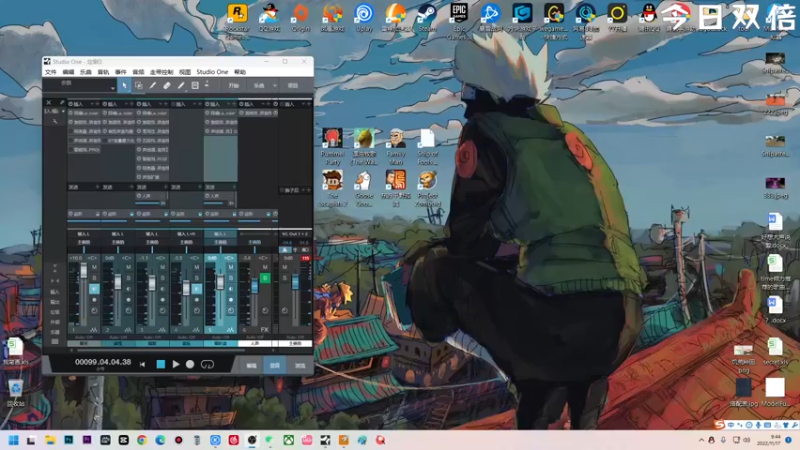Open Uplay desktop shortcut

[364, 18]
